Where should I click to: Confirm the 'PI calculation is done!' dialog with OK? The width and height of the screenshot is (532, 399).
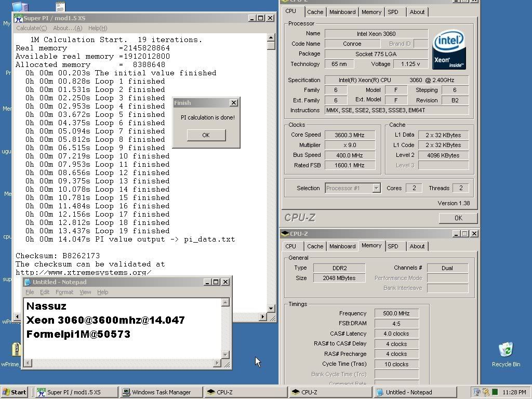pyautogui.click(x=206, y=135)
